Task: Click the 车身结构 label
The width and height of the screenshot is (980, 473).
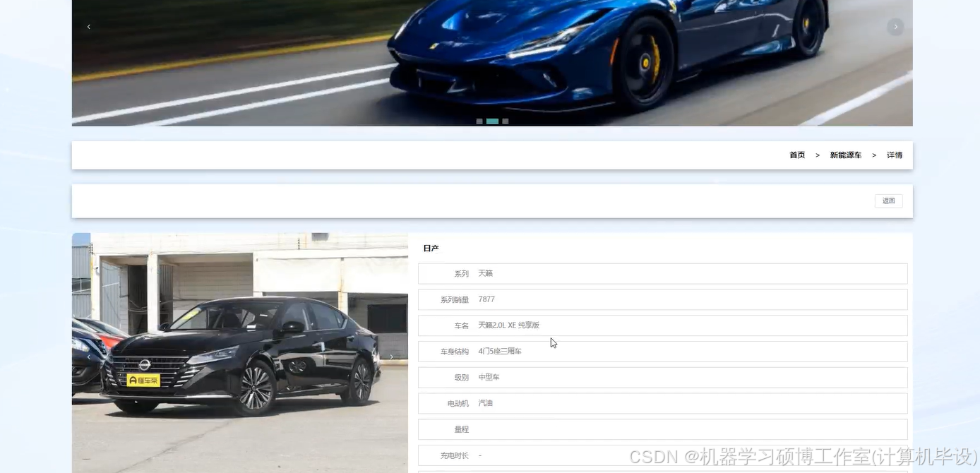Action: 454,352
